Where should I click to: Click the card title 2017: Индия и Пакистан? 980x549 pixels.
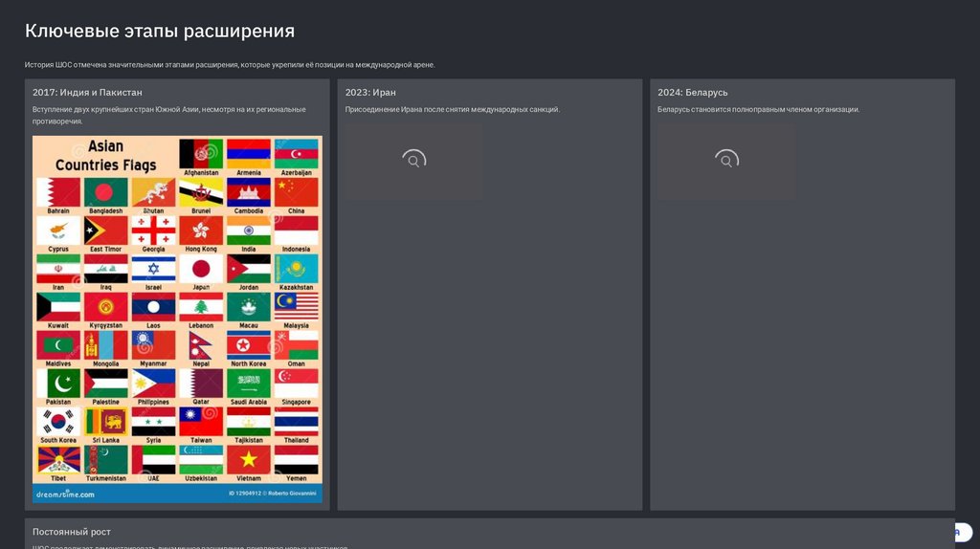pos(87,93)
